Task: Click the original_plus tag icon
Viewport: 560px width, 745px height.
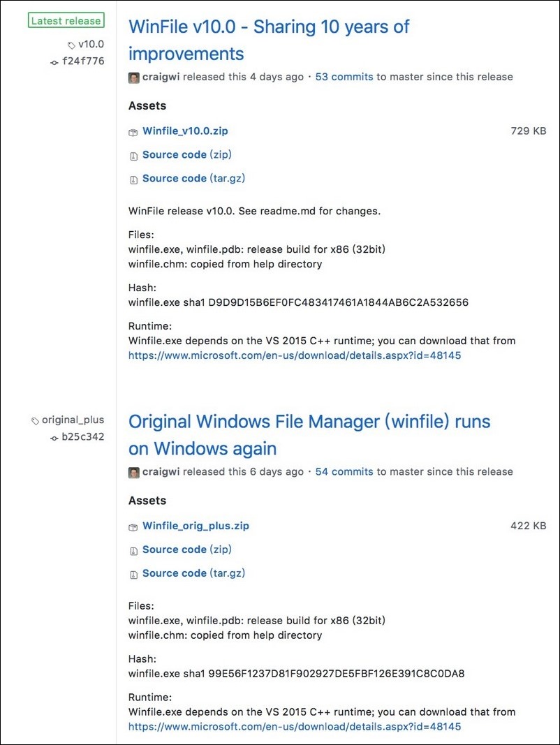Action: 35,421
